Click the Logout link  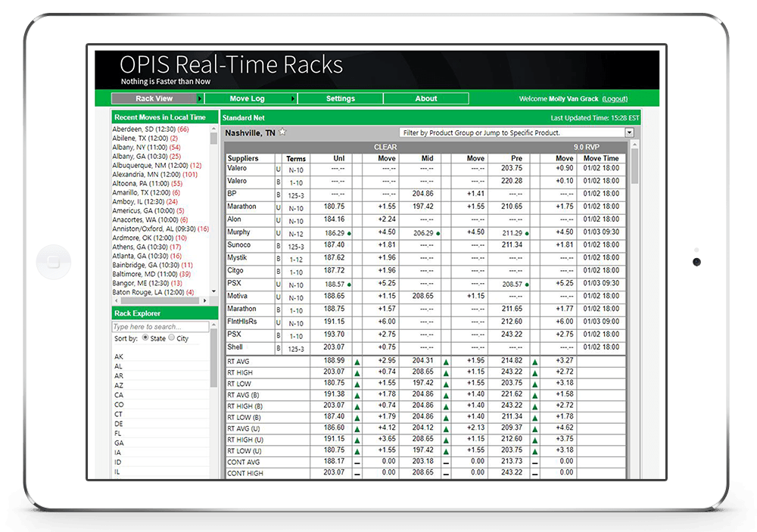(x=615, y=98)
